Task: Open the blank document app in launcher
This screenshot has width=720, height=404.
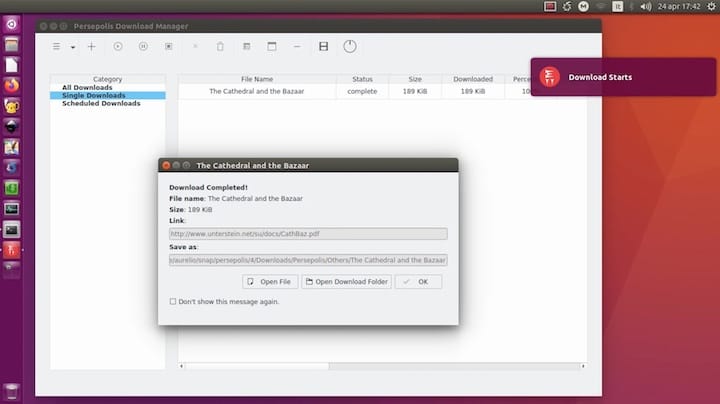Action: coord(11,65)
